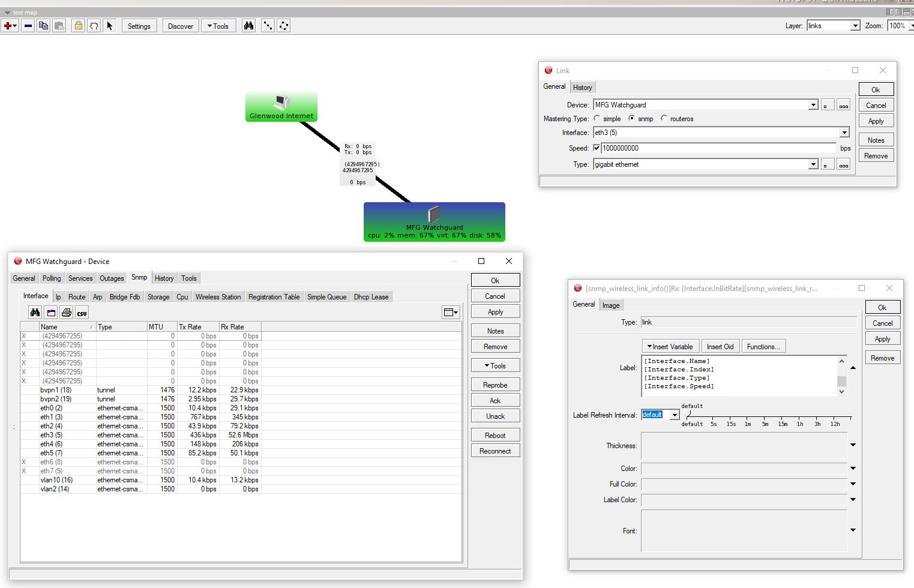
Task: Switch to the Polling tab
Action: pyautogui.click(x=52, y=278)
